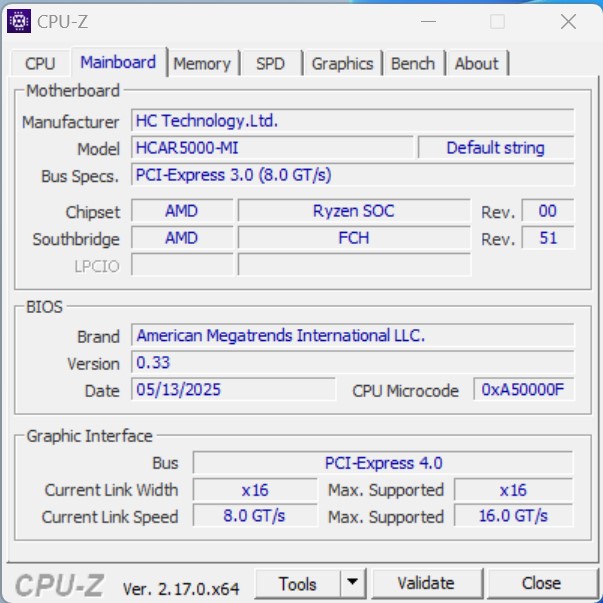Open the Memory tab
Viewport: 603px width, 603px height.
pyautogui.click(x=201, y=63)
